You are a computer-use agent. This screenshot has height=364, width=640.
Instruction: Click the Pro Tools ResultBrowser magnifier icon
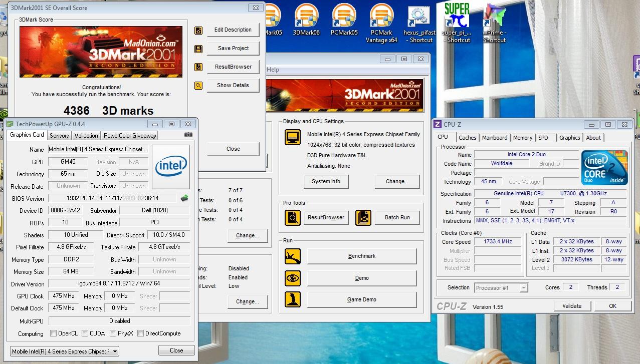tap(293, 217)
